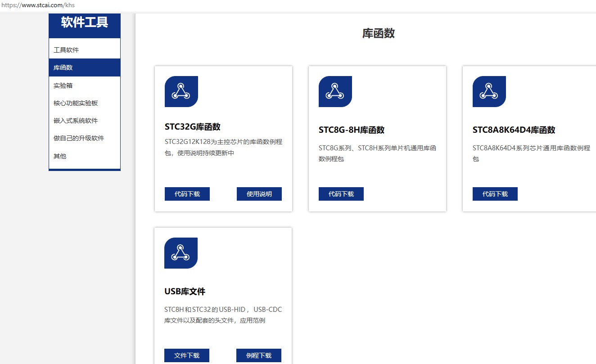This screenshot has width=596, height=364.
Task: Click 例程下载 button for USB库文件
Action: [x=259, y=355]
